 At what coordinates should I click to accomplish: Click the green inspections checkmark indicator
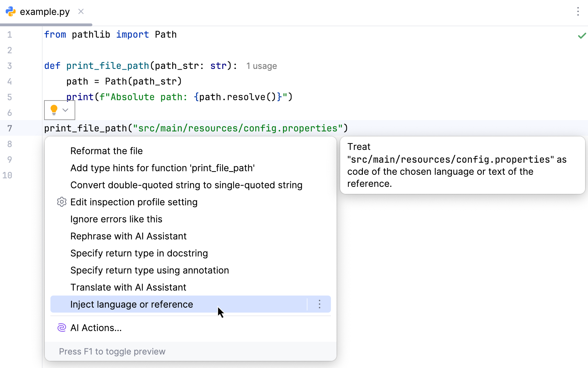[582, 36]
